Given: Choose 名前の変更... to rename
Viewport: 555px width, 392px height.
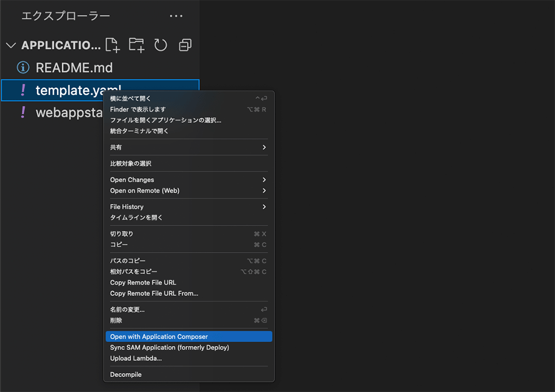Looking at the screenshot, I should (x=189, y=309).
